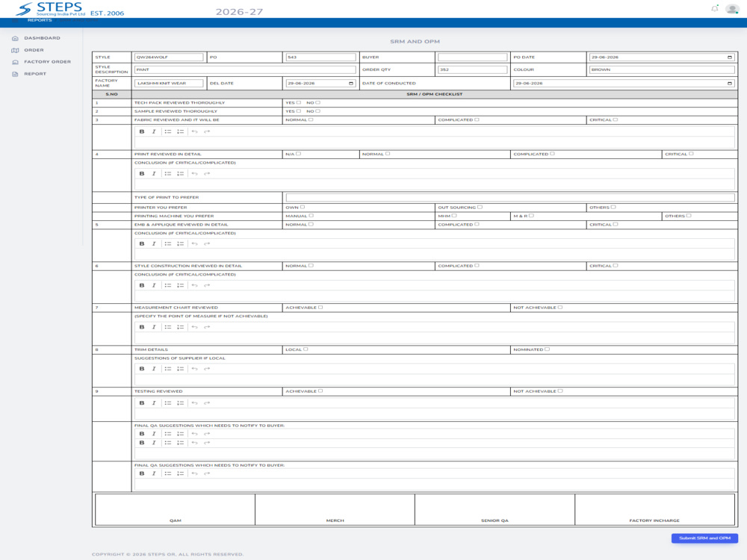
Task: Check OUT SOURCING for Printer You Prefer
Action: pos(480,207)
